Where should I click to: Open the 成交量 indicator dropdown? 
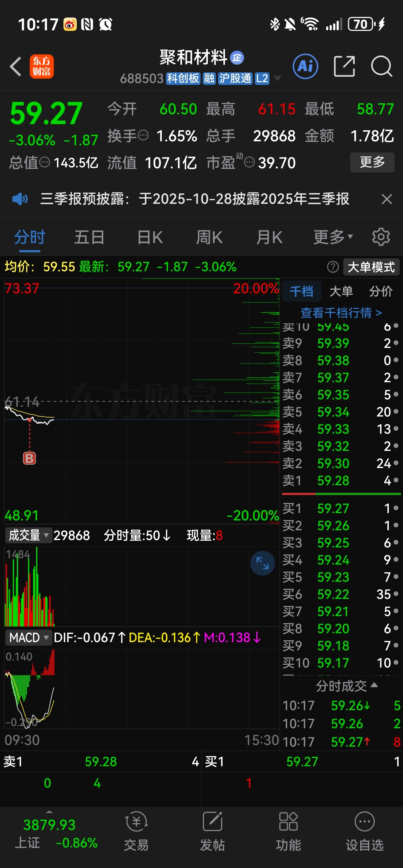tap(29, 535)
